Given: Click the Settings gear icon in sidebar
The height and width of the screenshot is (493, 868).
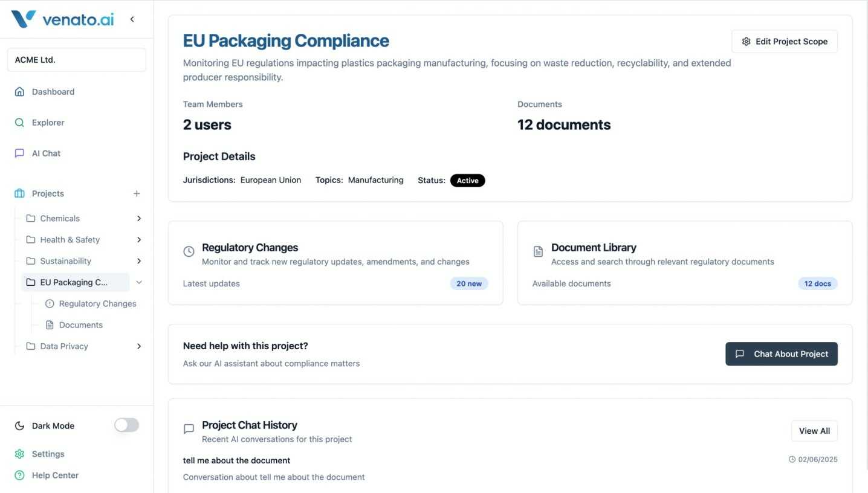Looking at the screenshot, I should pyautogui.click(x=19, y=454).
